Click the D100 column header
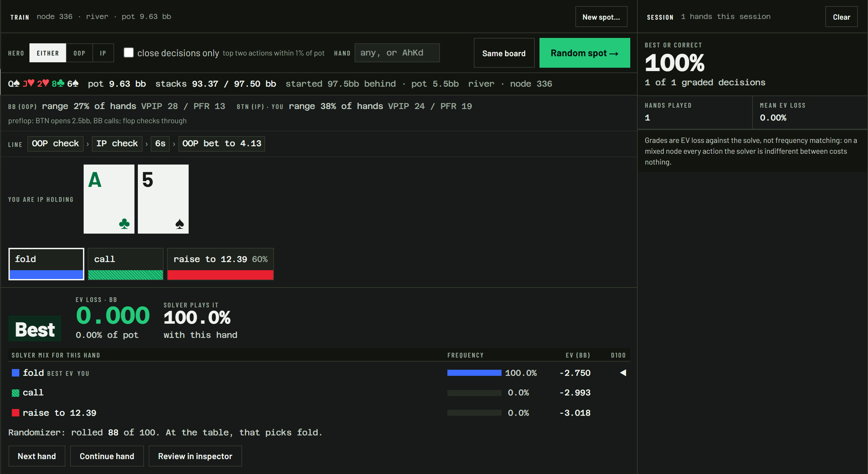This screenshot has width=868, height=474. tap(618, 355)
